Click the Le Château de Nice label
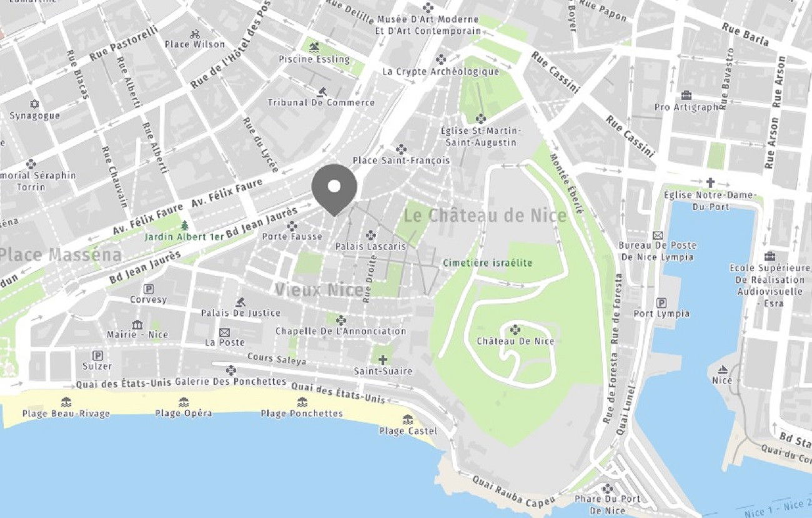The height and width of the screenshot is (518, 812). point(485,216)
